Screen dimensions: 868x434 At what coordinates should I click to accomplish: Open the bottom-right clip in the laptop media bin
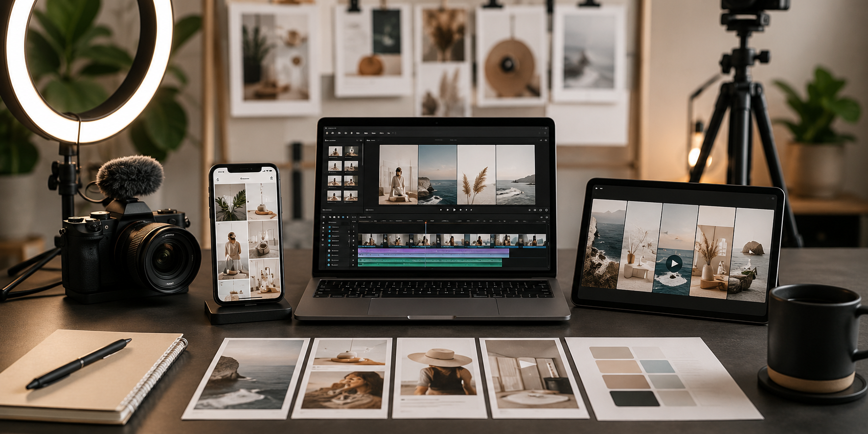351,196
